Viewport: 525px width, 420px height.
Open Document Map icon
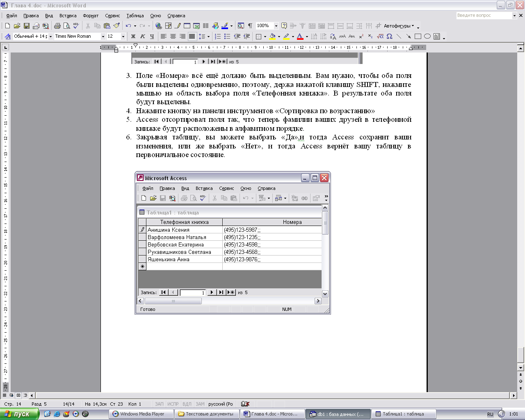coord(241,26)
